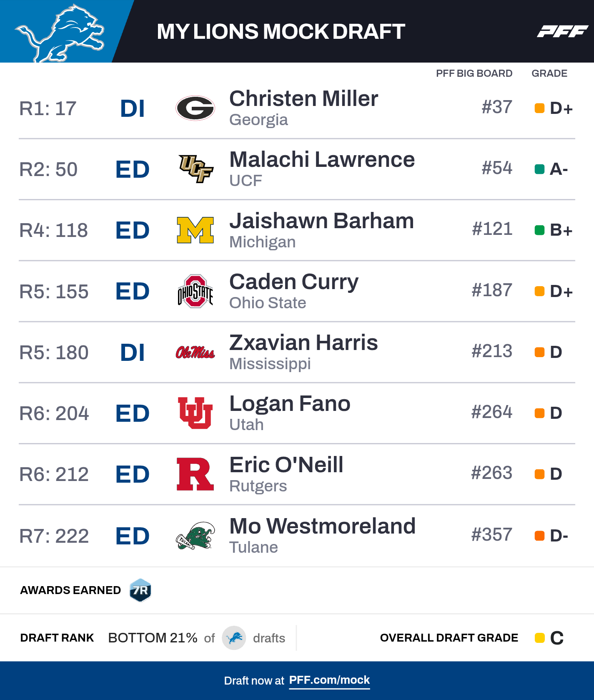Click the Michigan block M logo
Image resolution: width=594 pixels, height=700 pixels.
195,230
